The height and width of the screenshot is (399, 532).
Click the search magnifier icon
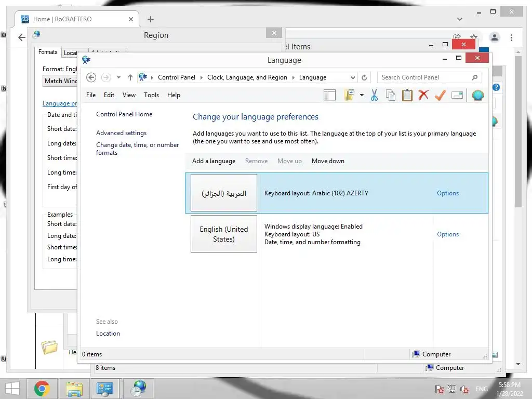pyautogui.click(x=475, y=77)
